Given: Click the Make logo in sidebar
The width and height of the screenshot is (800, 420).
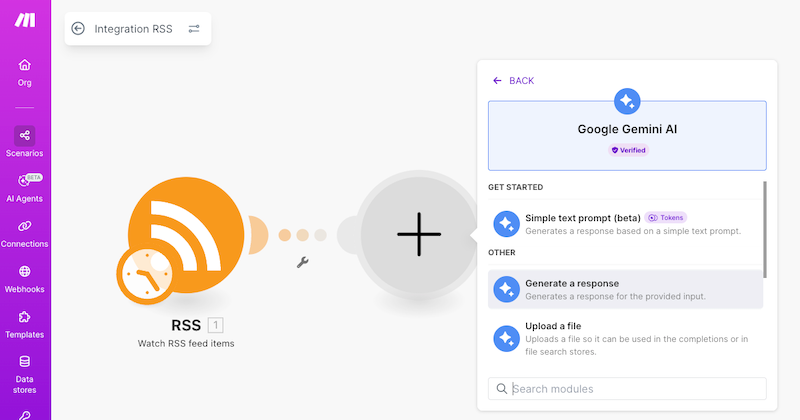Looking at the screenshot, I should click(x=24, y=22).
